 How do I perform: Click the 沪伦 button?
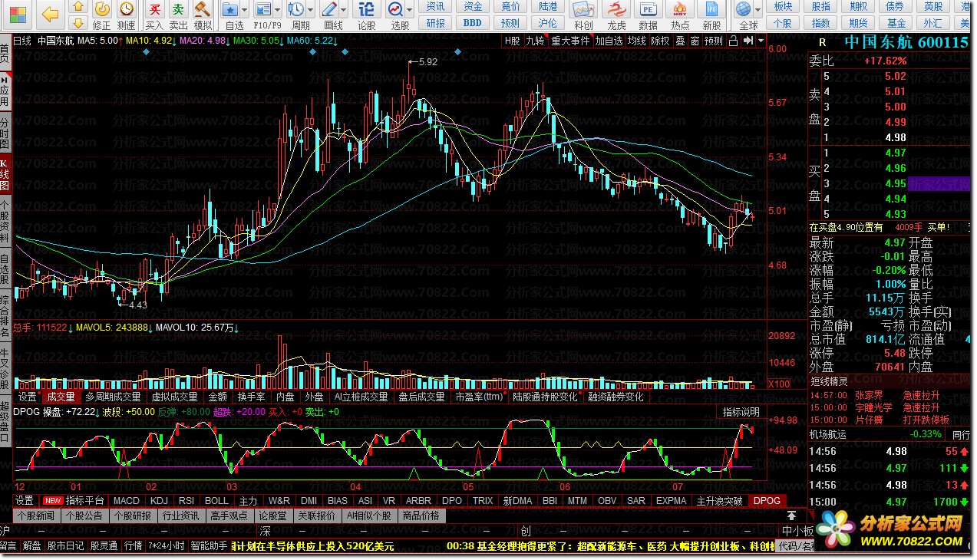548,23
